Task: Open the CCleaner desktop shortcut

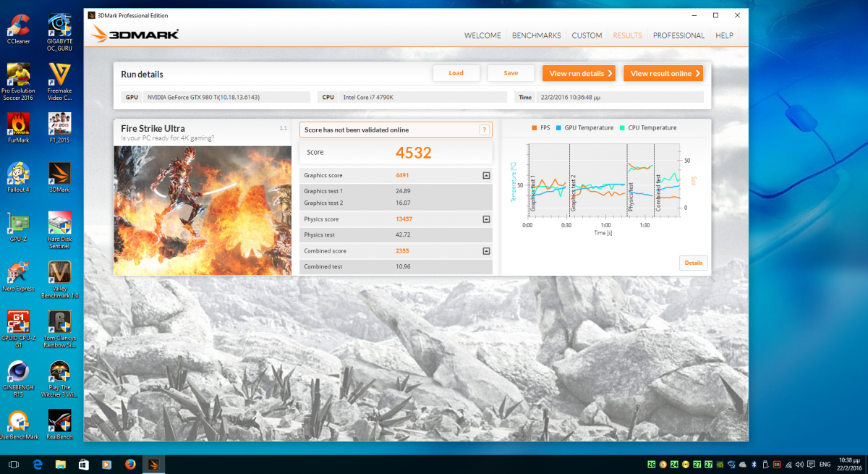Action: click(18, 30)
